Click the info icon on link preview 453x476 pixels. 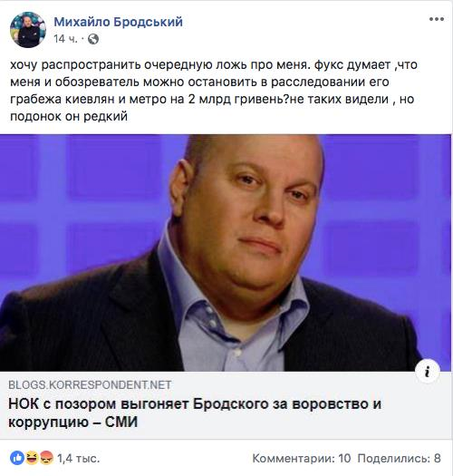[x=428, y=371]
